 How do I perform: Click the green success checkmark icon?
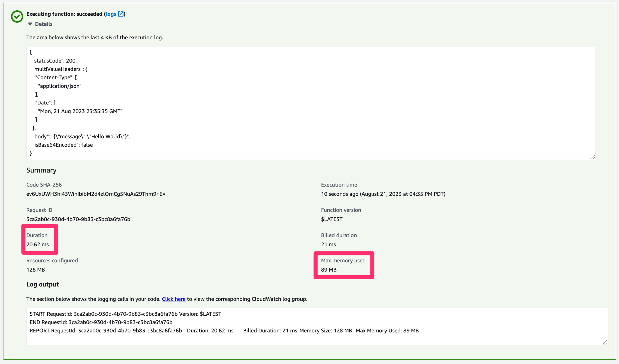[x=17, y=16]
